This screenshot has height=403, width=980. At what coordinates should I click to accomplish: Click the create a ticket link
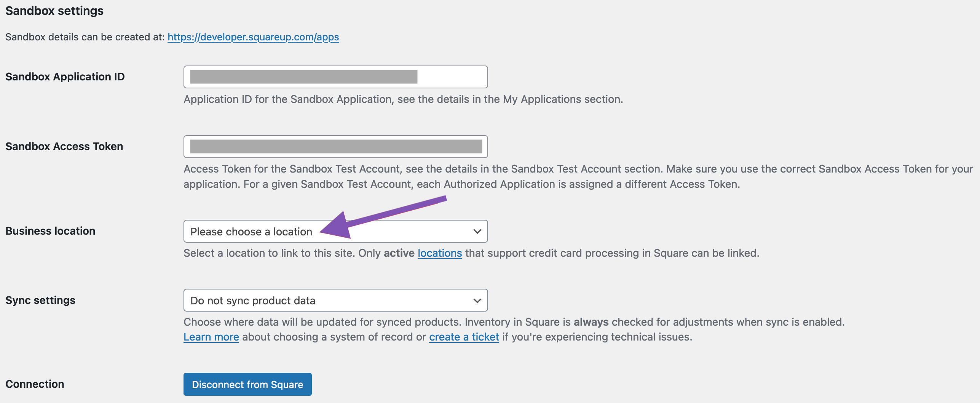coord(464,337)
